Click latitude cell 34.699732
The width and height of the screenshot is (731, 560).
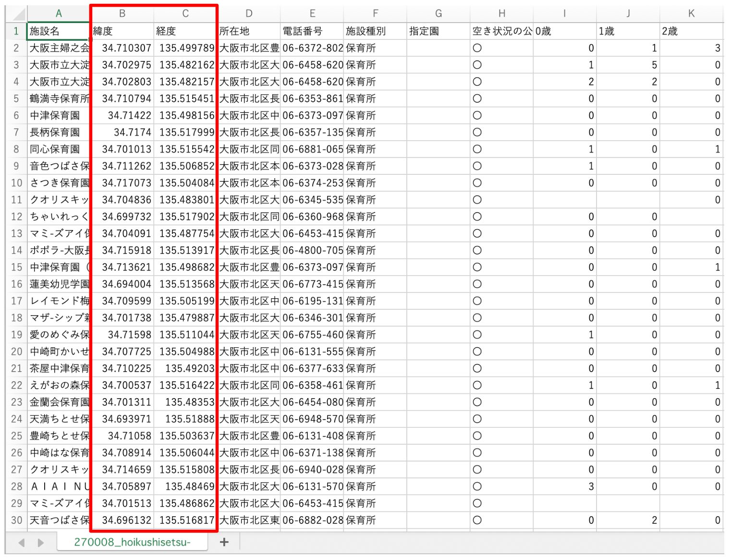[x=122, y=217]
